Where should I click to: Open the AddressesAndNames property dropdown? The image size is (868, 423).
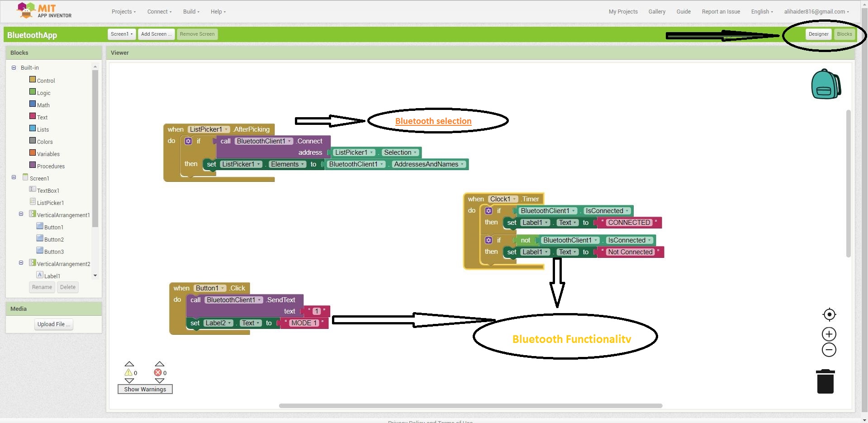point(429,164)
